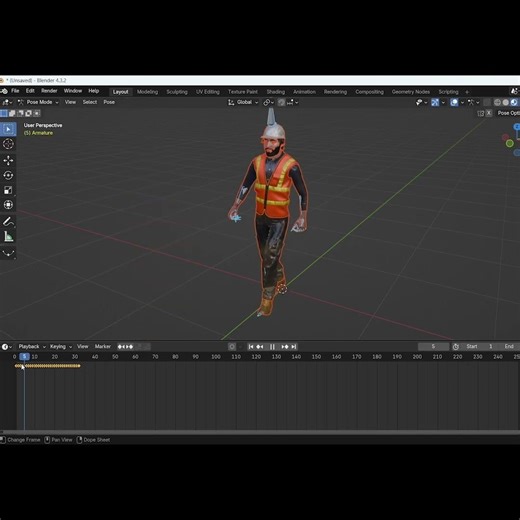Viewport: 520px width, 520px height.
Task: Click the current frame playhead marker 5
Action: 24,357
